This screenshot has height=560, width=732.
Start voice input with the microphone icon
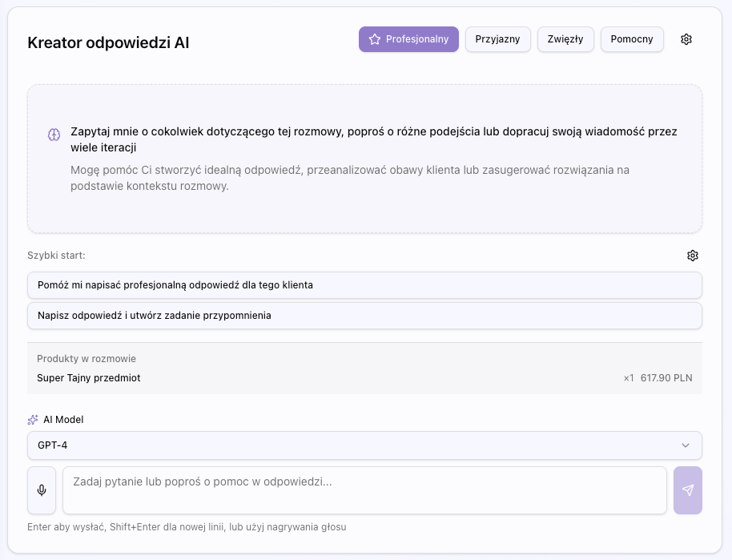coord(41,489)
